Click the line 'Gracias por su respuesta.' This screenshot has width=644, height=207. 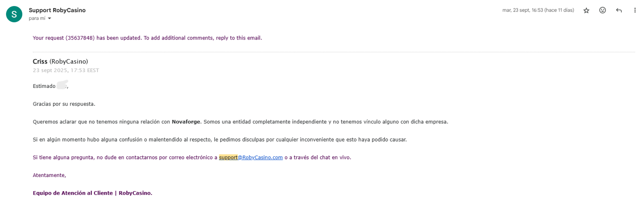[x=64, y=104]
